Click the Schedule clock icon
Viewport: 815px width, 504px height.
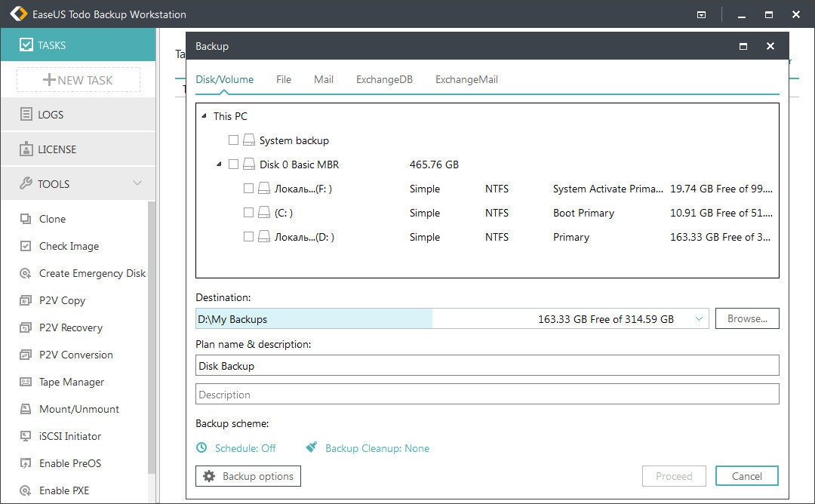(x=201, y=447)
